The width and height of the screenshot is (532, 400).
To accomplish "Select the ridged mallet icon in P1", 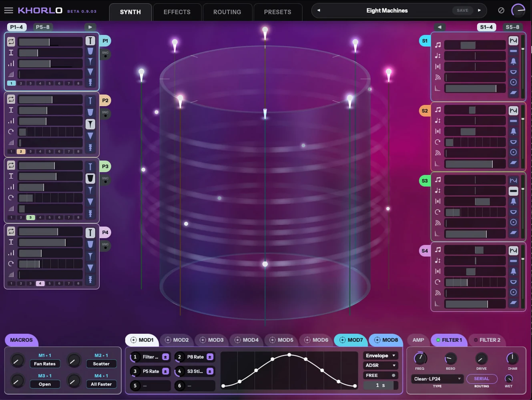I will click(90, 82).
